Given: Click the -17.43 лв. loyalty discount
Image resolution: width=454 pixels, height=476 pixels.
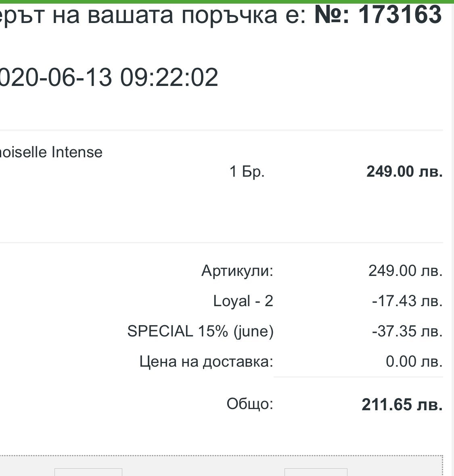Looking at the screenshot, I should point(407,301).
